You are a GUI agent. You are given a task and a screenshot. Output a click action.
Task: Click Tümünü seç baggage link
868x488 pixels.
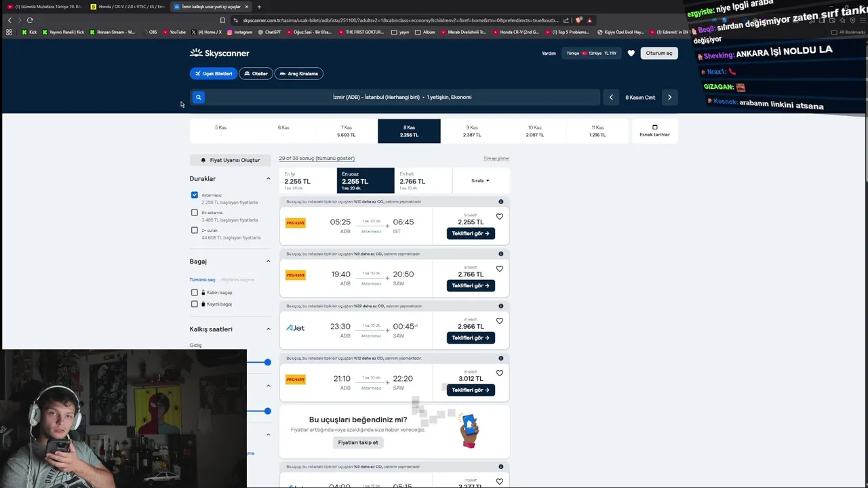pos(202,279)
